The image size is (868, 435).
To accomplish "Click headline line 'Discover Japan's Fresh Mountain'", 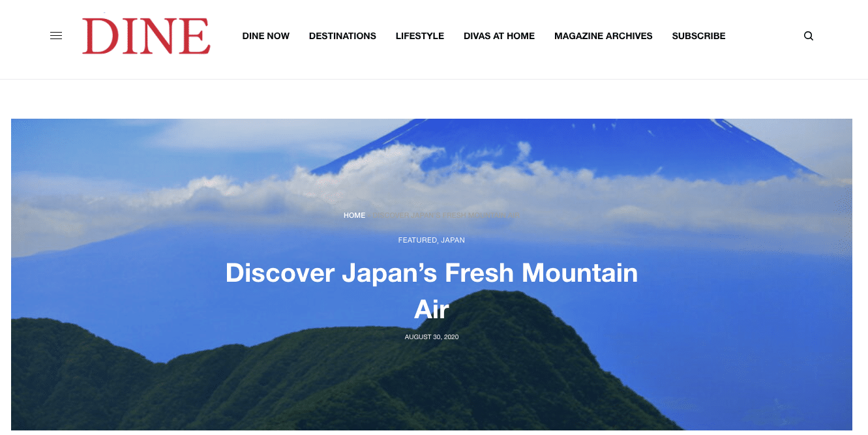I will point(432,273).
